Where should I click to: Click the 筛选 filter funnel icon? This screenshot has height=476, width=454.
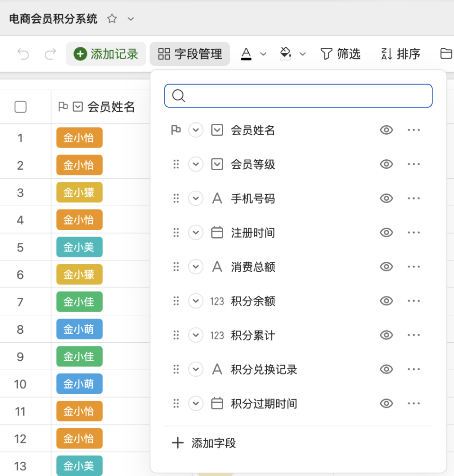coord(326,54)
